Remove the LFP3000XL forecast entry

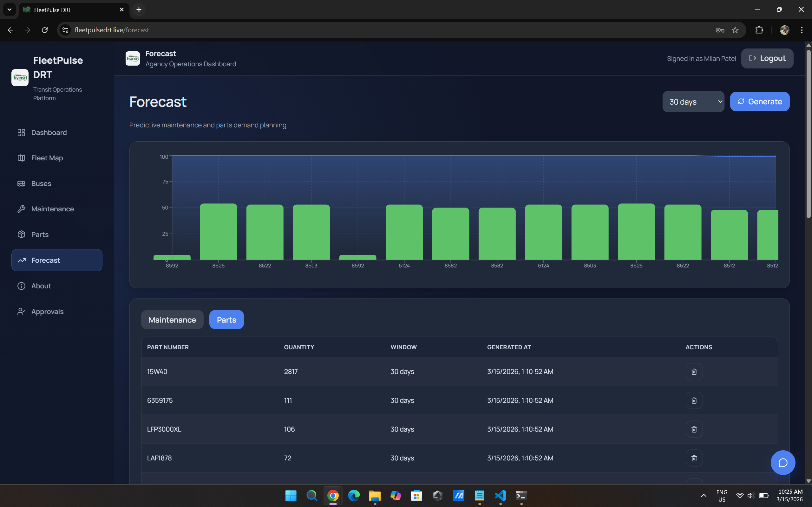tap(694, 429)
